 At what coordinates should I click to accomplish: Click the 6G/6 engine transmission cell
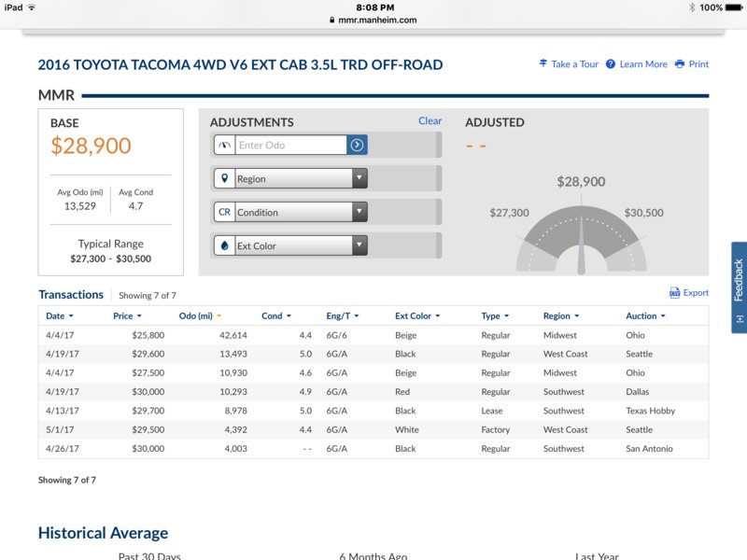pos(336,335)
